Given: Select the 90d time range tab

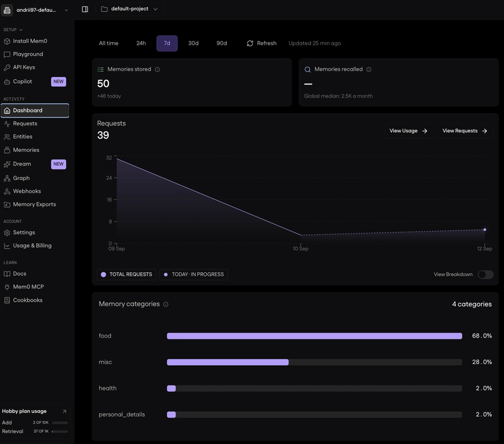Looking at the screenshot, I should coord(222,43).
